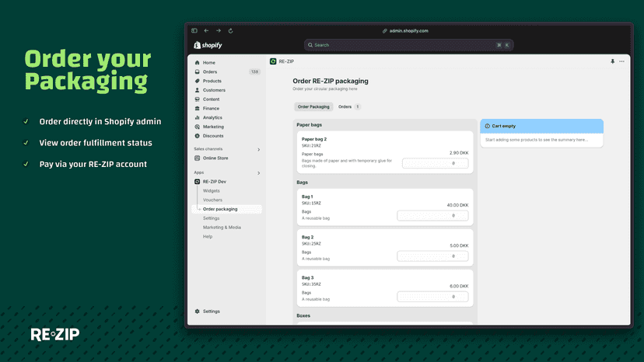
Task: Open Vouchers under RE-ZIP Dev
Action: coord(212,200)
